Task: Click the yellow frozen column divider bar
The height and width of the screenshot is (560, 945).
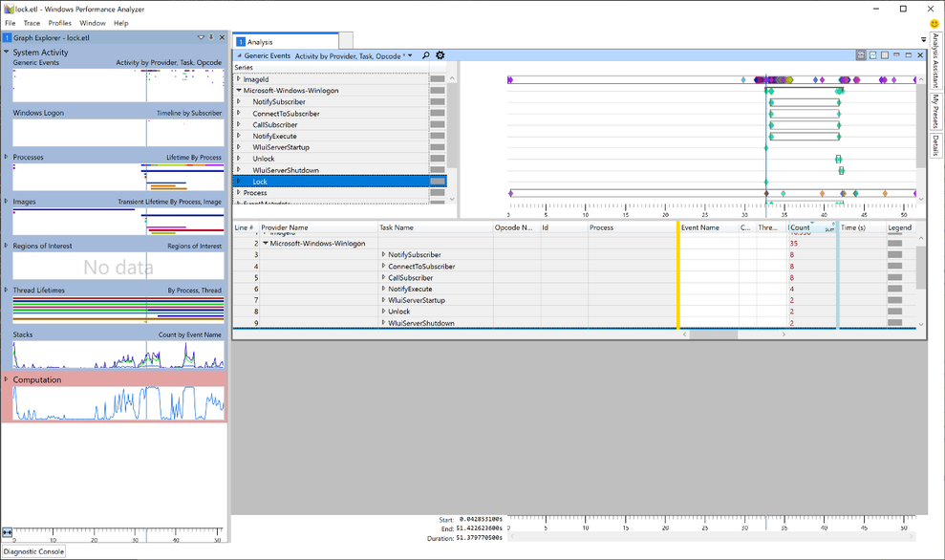Action: (678, 275)
